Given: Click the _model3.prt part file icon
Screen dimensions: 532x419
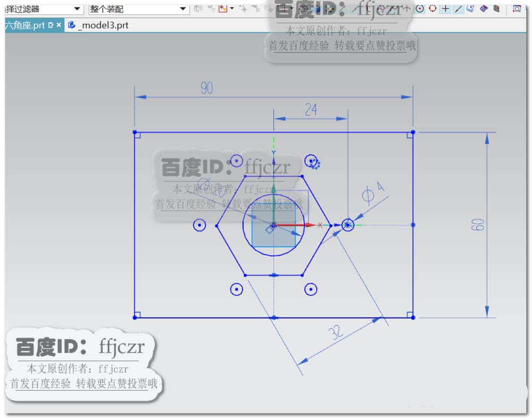Looking at the screenshot, I should pyautogui.click(x=71, y=25).
